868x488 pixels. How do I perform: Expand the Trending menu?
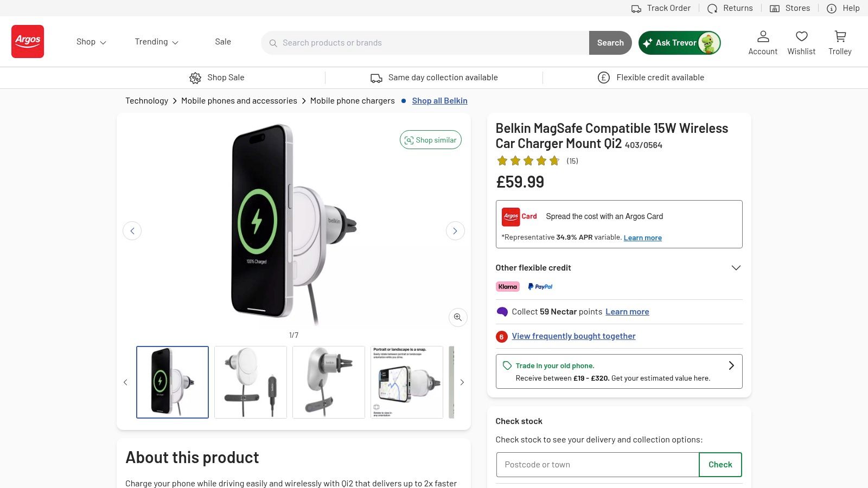[x=156, y=42]
